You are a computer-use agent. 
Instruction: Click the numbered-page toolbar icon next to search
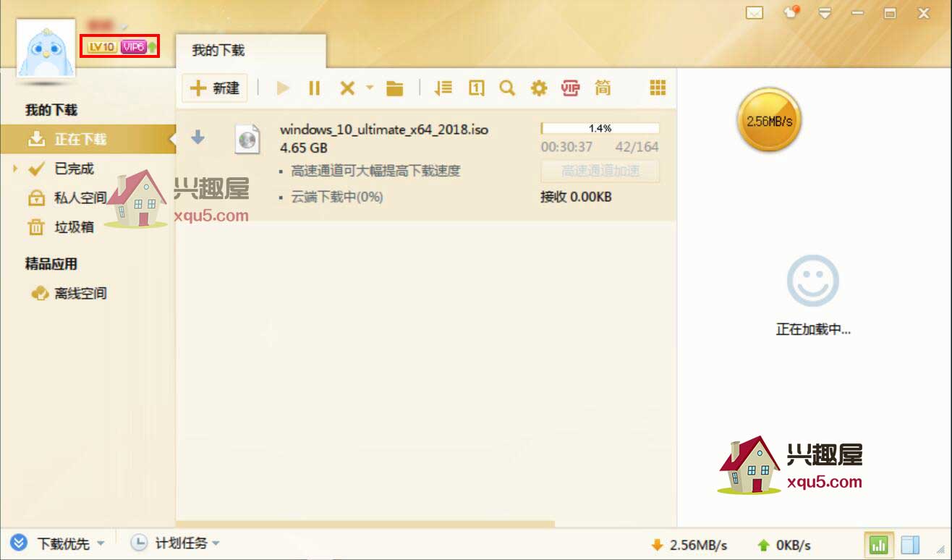click(476, 88)
